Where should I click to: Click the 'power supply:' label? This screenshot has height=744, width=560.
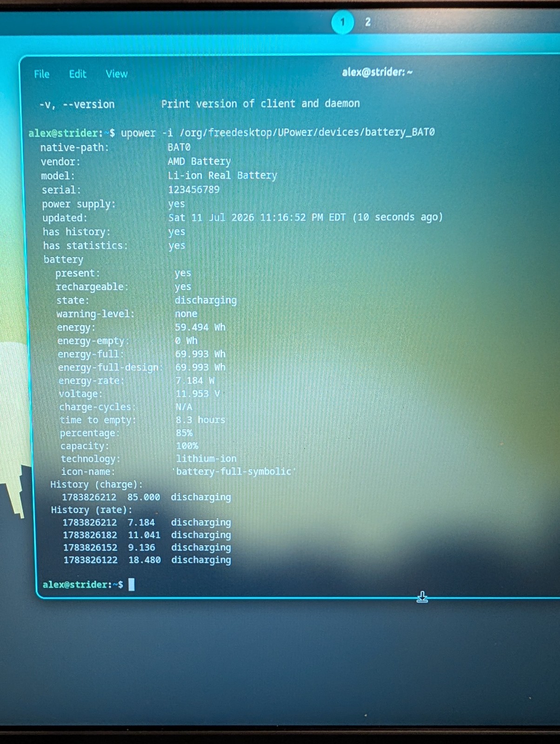point(79,204)
